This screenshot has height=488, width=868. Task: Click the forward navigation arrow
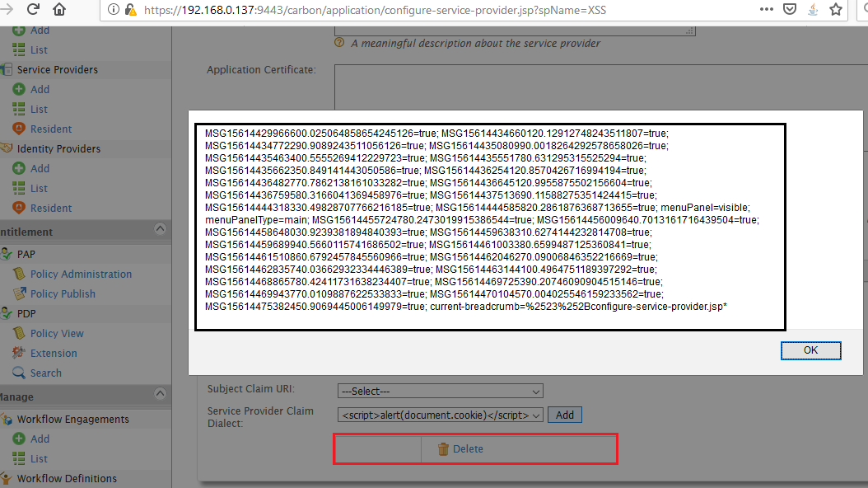7,9
